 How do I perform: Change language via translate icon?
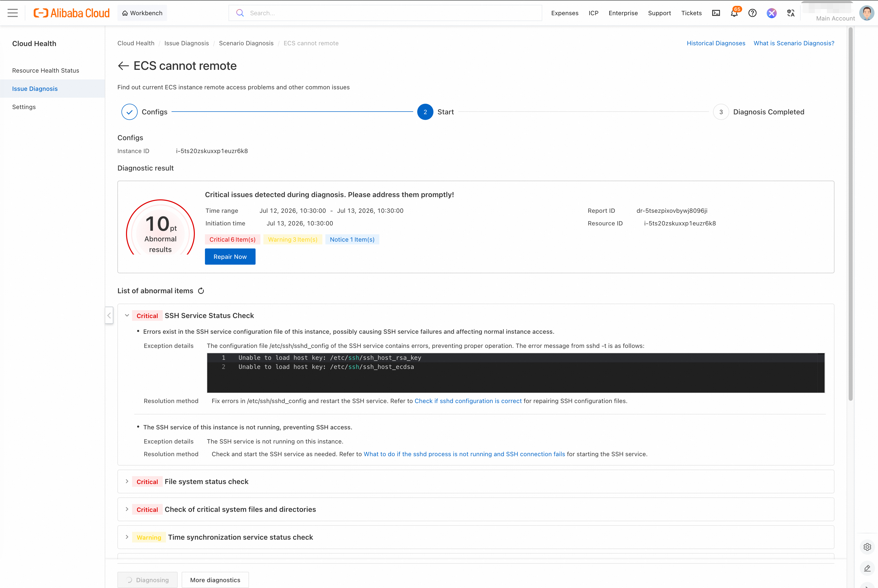[x=791, y=13]
